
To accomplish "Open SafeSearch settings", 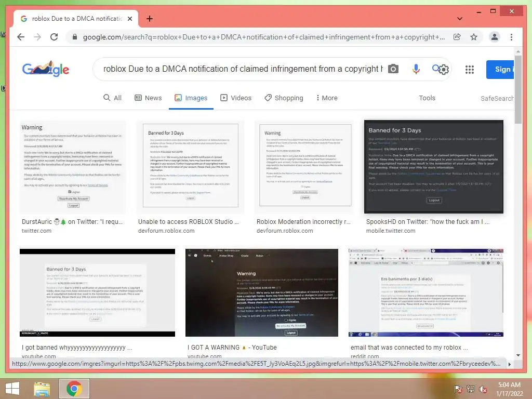I will pos(497,98).
